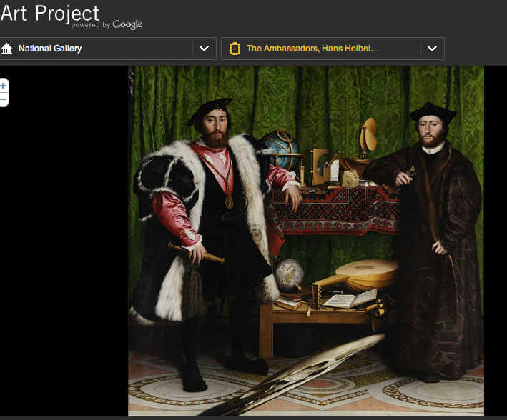Select The Ambassadors, Hans Holbein title

(x=312, y=49)
